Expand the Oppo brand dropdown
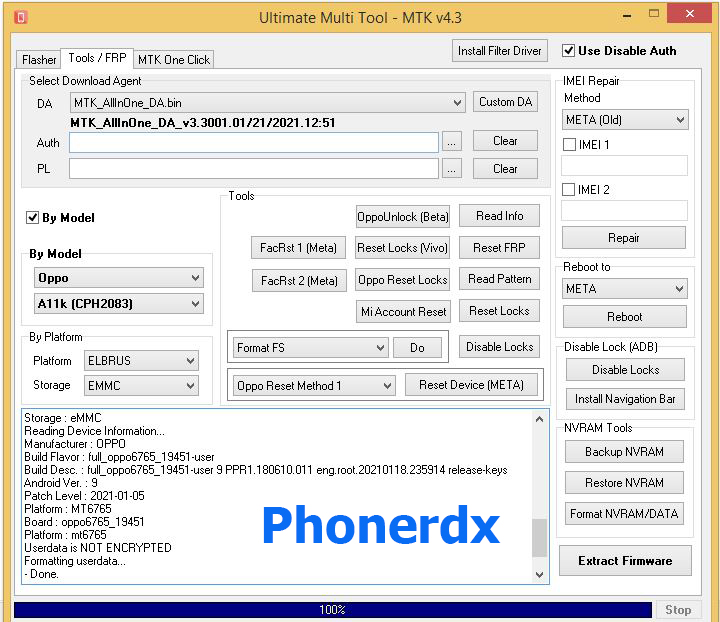The width and height of the screenshot is (720, 622). tap(119, 278)
